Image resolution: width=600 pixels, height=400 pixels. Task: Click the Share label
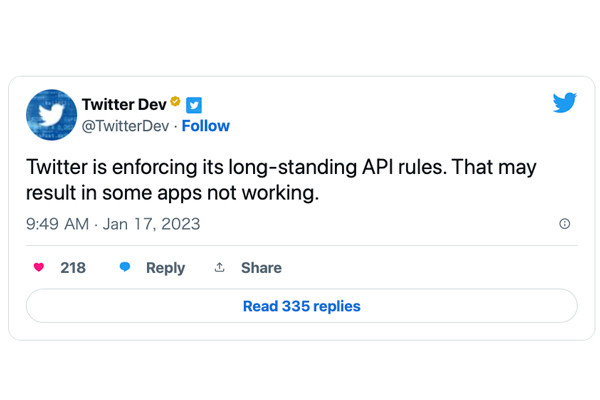click(261, 268)
